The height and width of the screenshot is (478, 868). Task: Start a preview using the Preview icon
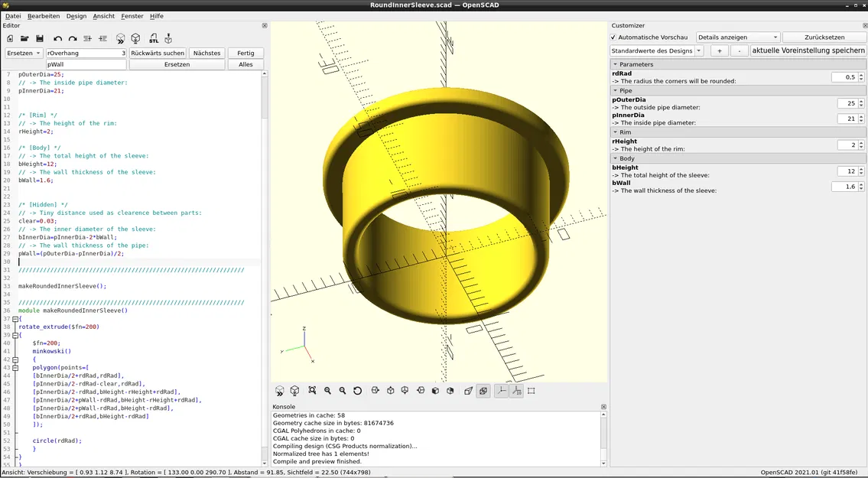(120, 37)
